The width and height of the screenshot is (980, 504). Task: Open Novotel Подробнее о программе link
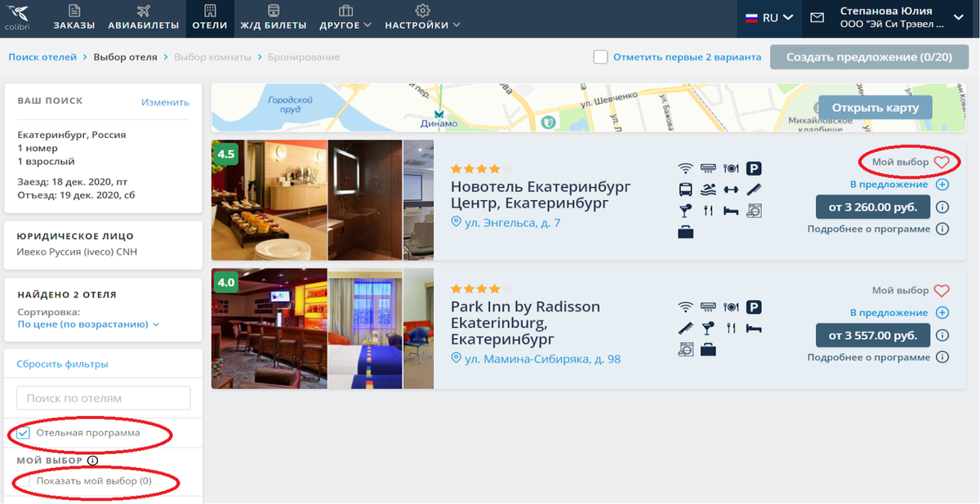tap(869, 229)
